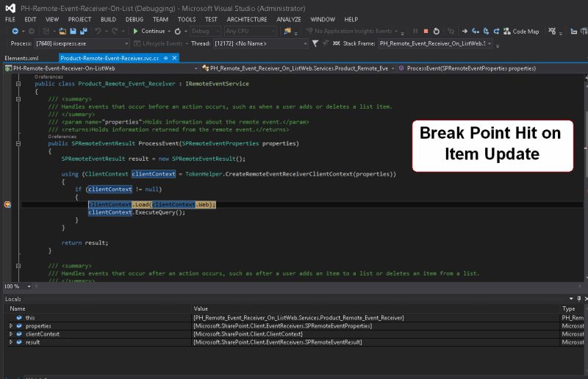Open the EDIT menu
This screenshot has width=588, height=379.
(30, 20)
